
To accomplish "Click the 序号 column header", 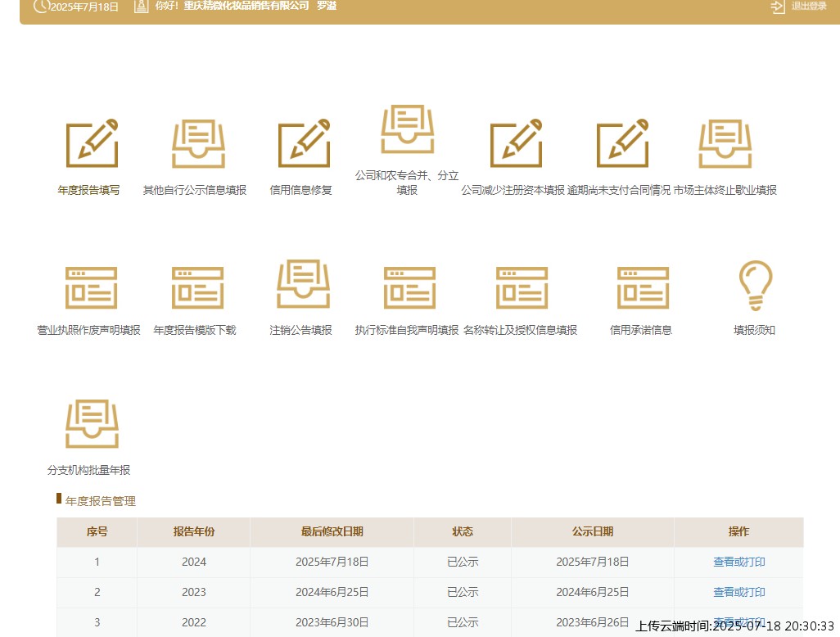I will 97,531.
